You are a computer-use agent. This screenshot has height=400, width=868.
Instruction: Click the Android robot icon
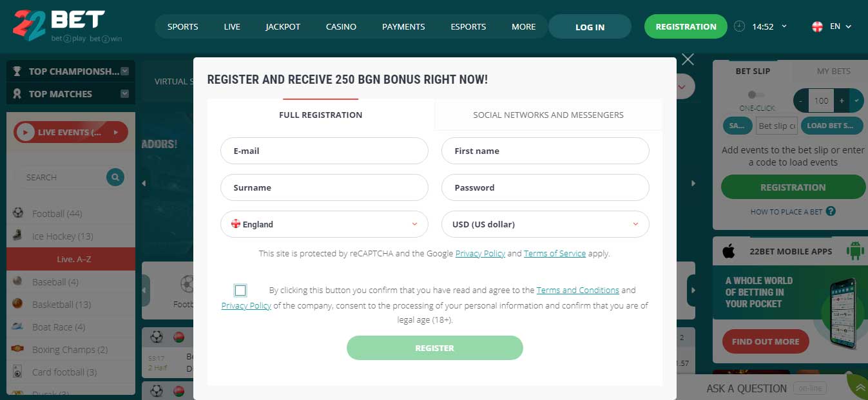(x=856, y=251)
